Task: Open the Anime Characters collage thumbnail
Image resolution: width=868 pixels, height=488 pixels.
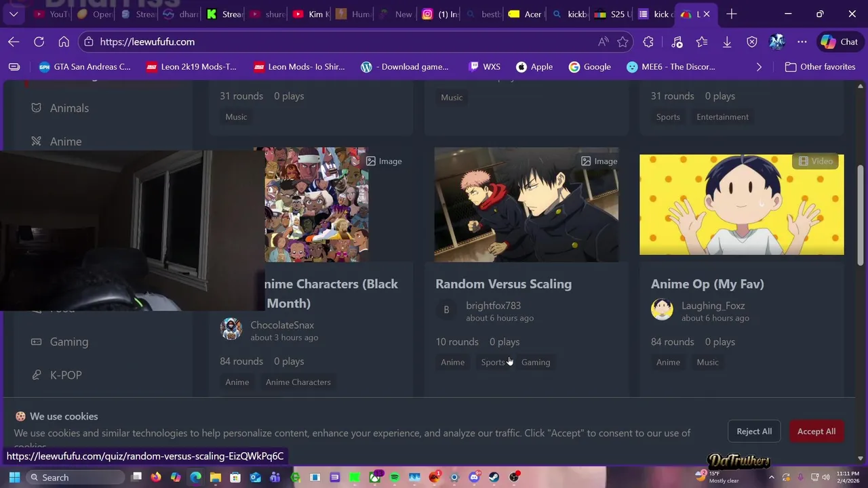Action: coord(317,205)
